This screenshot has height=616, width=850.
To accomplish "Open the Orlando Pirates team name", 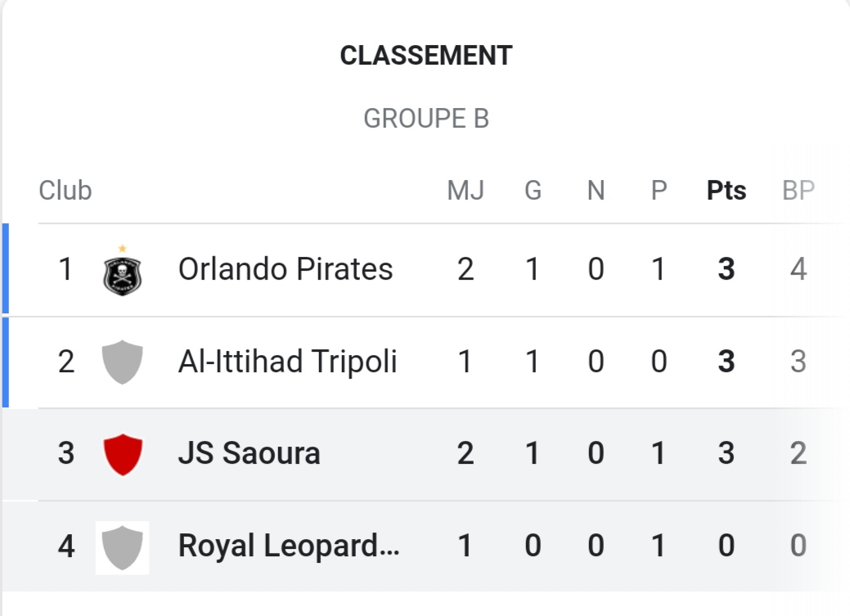I will [286, 269].
